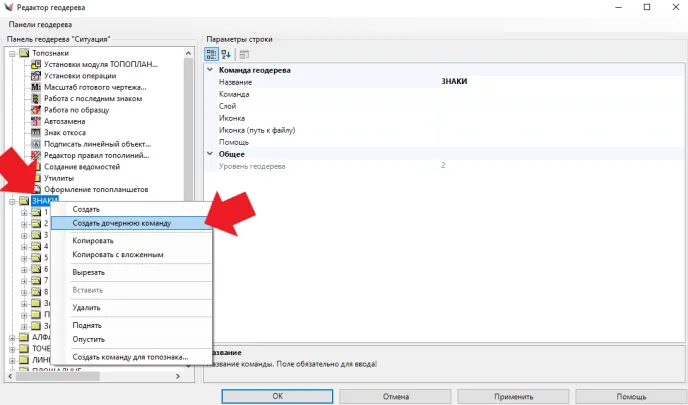
Task: Select the 'Установки операции' tree icon
Action: coord(36,76)
